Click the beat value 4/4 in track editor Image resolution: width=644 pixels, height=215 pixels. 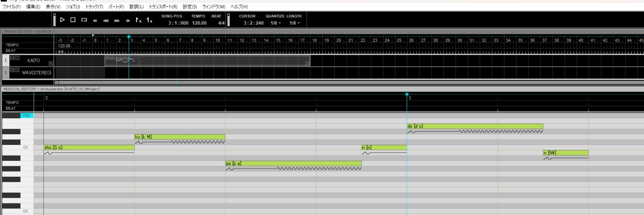(x=61, y=51)
